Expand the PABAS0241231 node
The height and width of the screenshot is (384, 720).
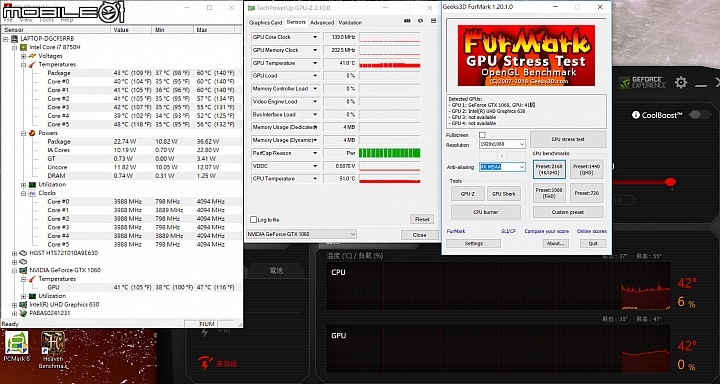point(15,313)
